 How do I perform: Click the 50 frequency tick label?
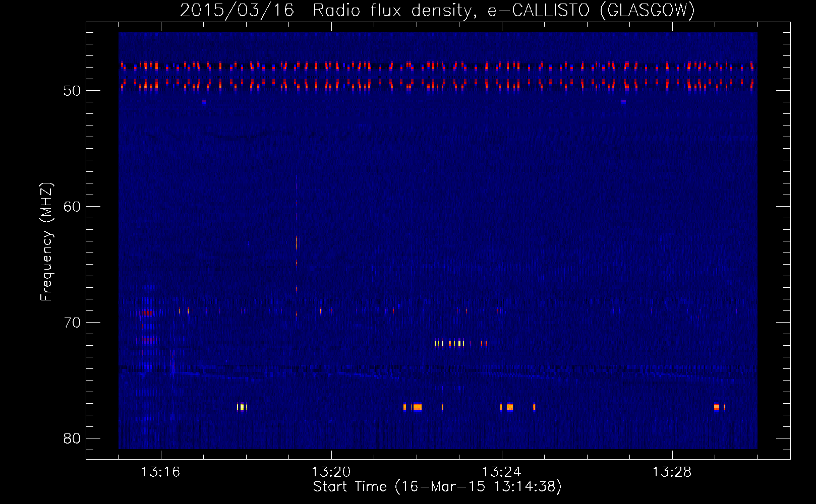(72, 91)
